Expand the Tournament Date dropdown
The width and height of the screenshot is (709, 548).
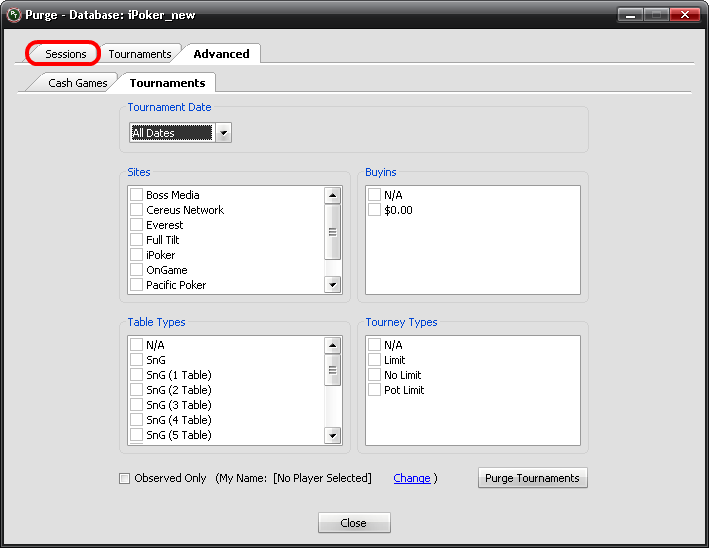(223, 133)
